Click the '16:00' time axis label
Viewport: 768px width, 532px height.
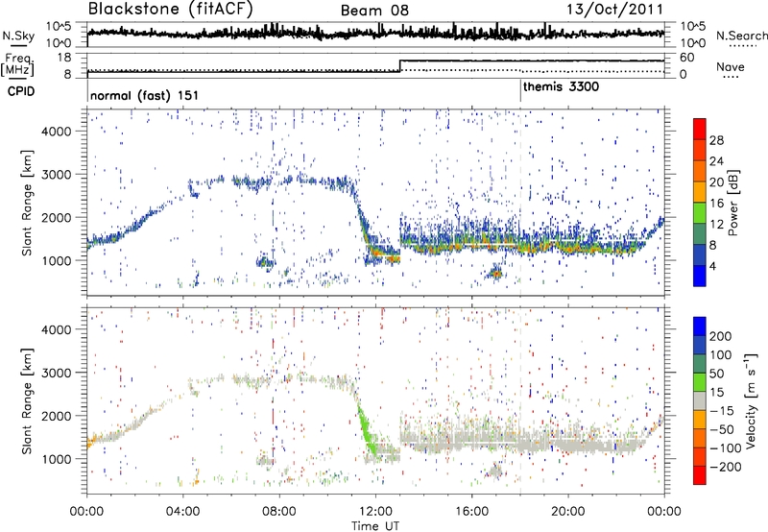coord(471,512)
